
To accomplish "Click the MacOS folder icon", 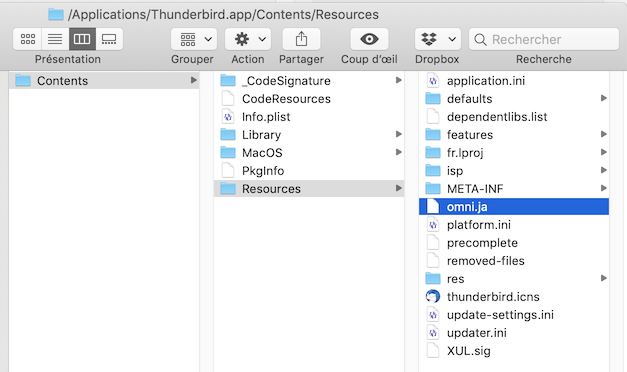I will (x=228, y=152).
